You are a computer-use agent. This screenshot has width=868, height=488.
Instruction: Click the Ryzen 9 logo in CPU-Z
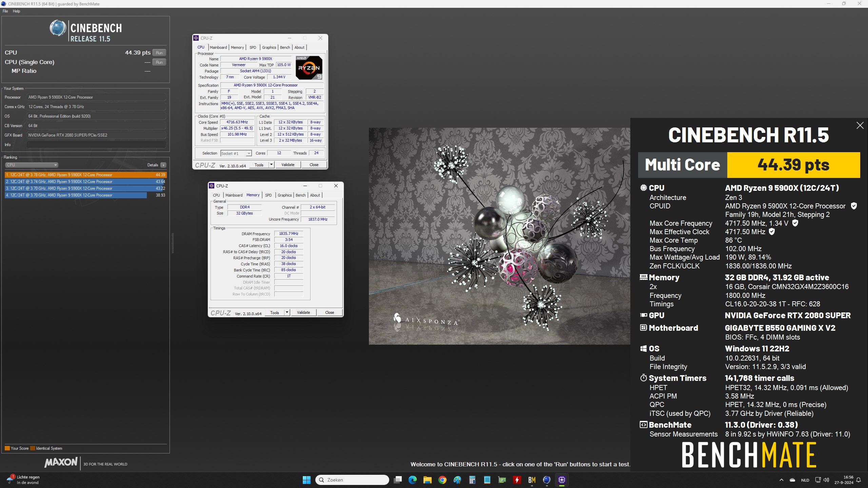point(309,68)
